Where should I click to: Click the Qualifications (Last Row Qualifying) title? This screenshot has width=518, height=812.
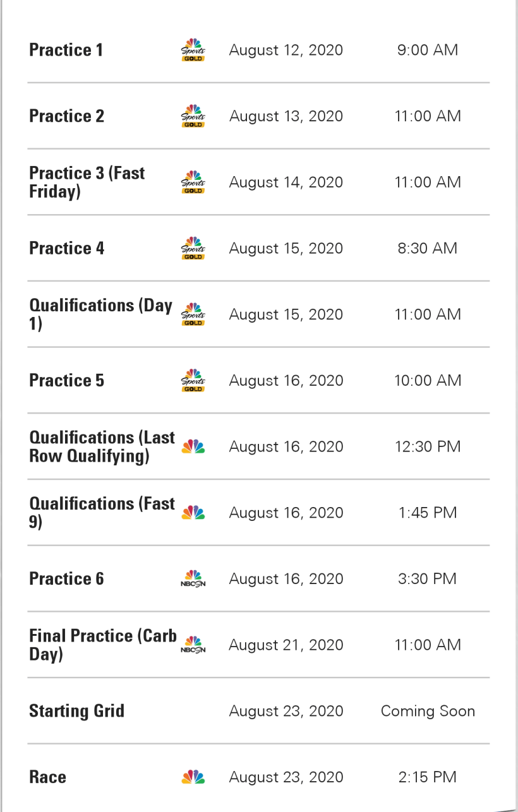click(102, 446)
